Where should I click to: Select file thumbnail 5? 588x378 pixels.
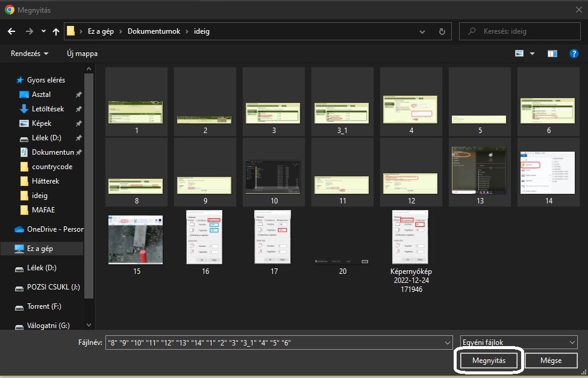tap(479, 102)
